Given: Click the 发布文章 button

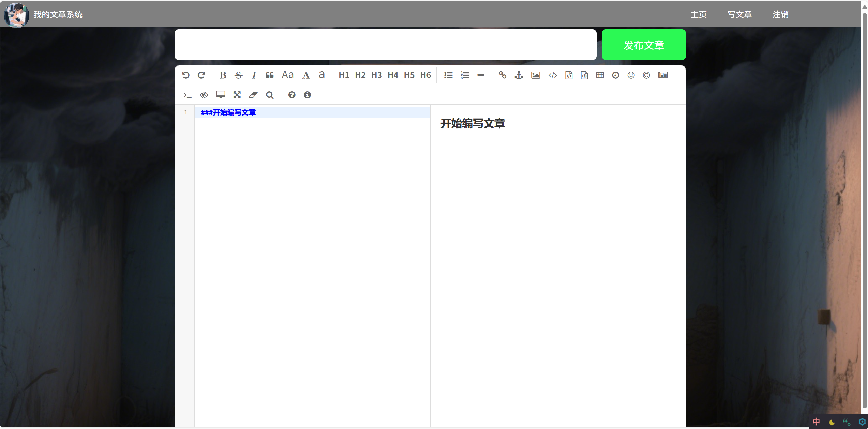Looking at the screenshot, I should (x=643, y=45).
